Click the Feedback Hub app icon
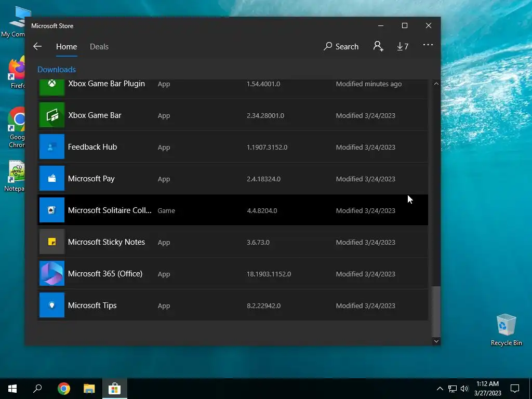This screenshot has height=399, width=532. tap(52, 147)
